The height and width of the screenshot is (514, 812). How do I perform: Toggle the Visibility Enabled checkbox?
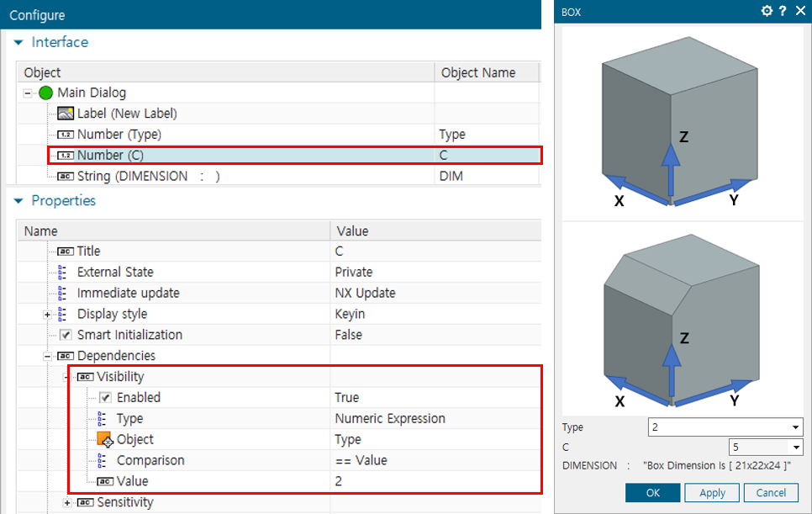105,398
